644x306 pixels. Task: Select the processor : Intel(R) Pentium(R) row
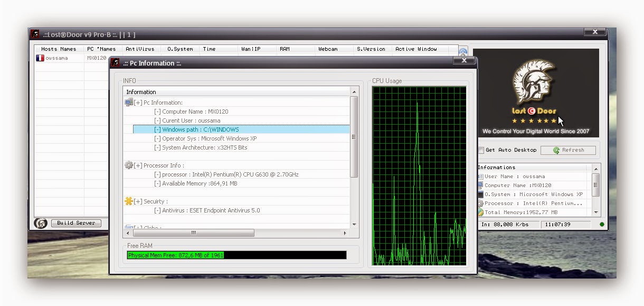point(241,174)
